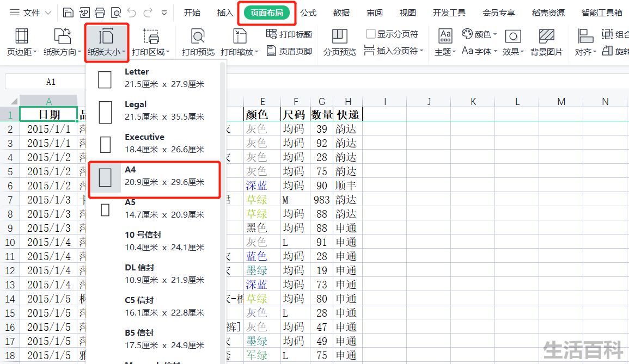
Task: Open the 纸张方向 orientation dropdown
Action: click(x=62, y=42)
